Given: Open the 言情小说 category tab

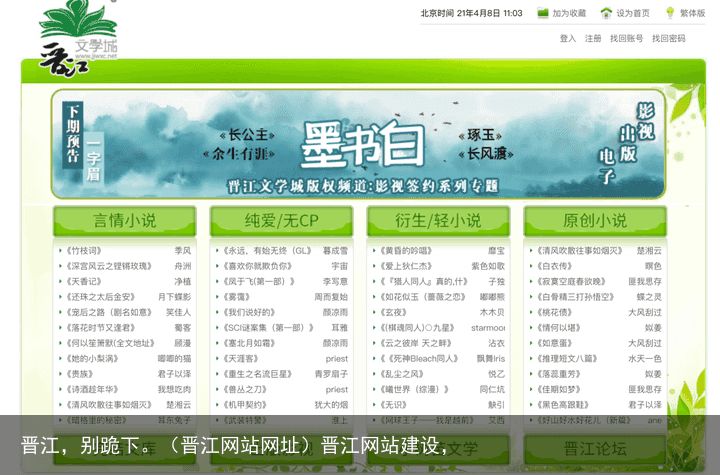Looking at the screenshot, I should point(124,221).
